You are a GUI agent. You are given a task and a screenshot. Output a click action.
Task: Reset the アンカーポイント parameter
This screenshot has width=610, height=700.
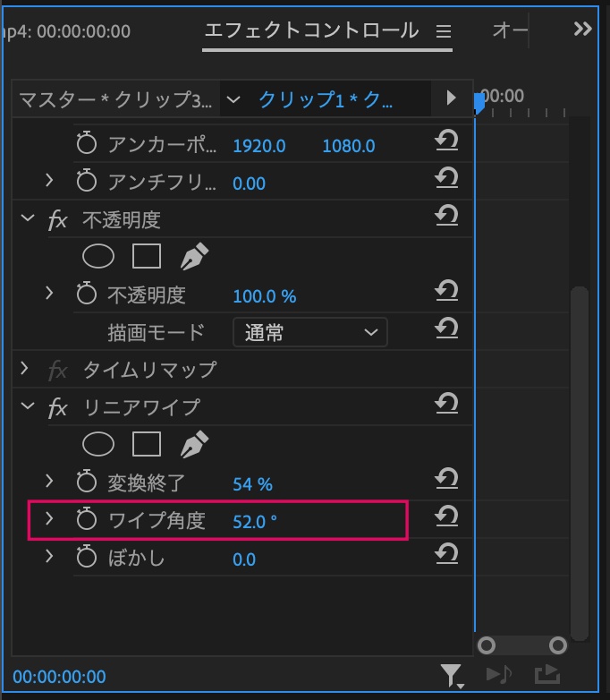(446, 141)
